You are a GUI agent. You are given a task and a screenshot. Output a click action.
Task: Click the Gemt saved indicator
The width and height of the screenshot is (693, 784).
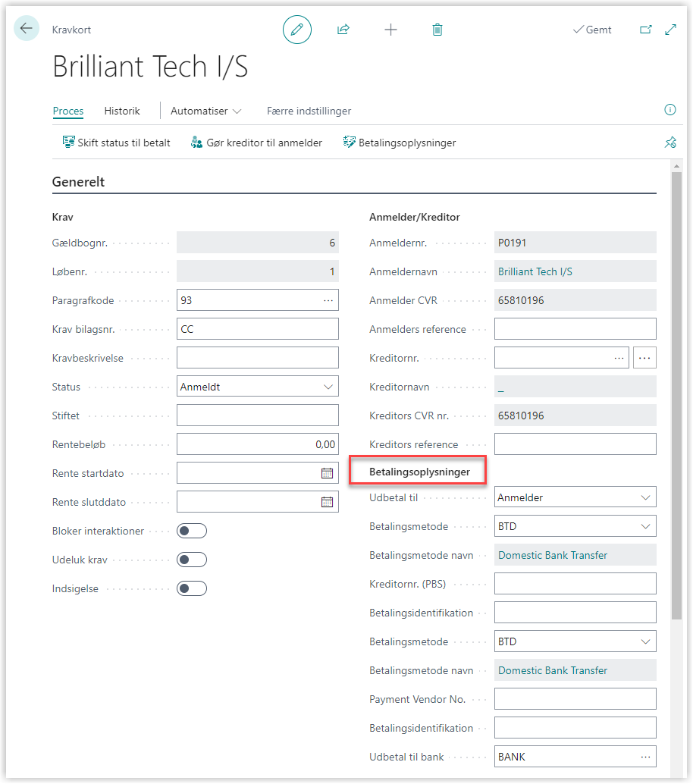tap(592, 30)
